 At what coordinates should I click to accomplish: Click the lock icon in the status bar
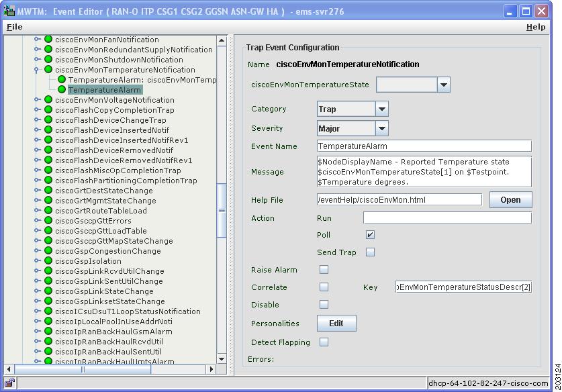coord(9,383)
